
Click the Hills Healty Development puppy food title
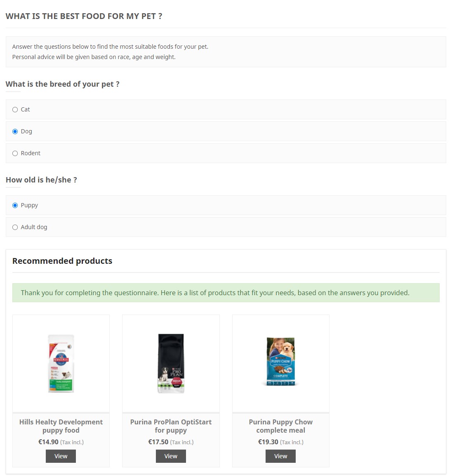pyautogui.click(x=61, y=426)
